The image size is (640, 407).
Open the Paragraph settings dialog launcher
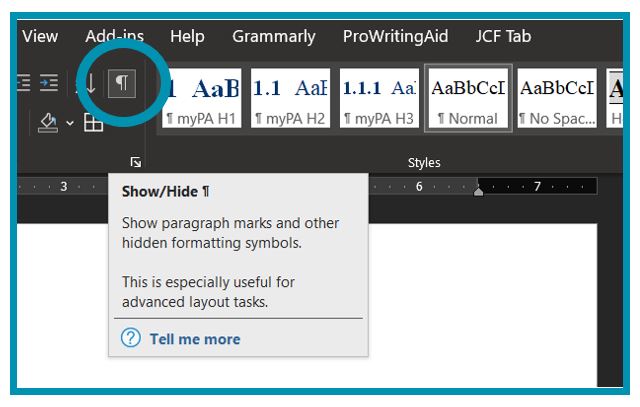[x=136, y=162]
